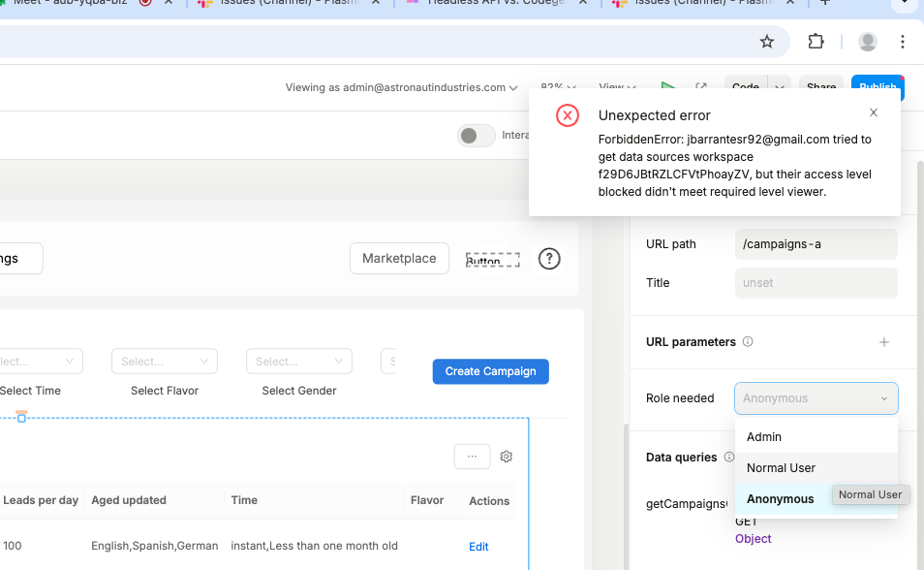Viewport: 924px width, 570px height.
Task: Open the Chrome three-dot menu
Action: 902,42
